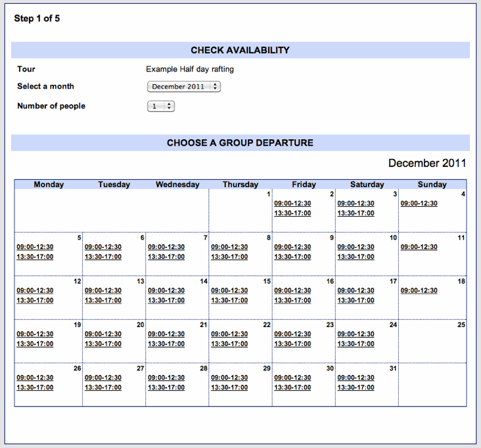
Task: Choose 09:00-12:30 slot on Saturday 3
Action: point(355,204)
